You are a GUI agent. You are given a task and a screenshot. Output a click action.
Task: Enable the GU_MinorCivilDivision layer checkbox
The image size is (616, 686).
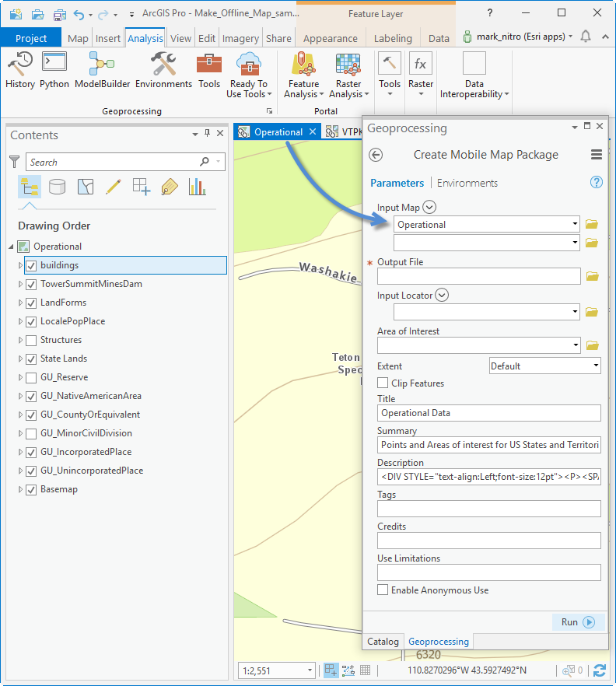click(x=31, y=433)
